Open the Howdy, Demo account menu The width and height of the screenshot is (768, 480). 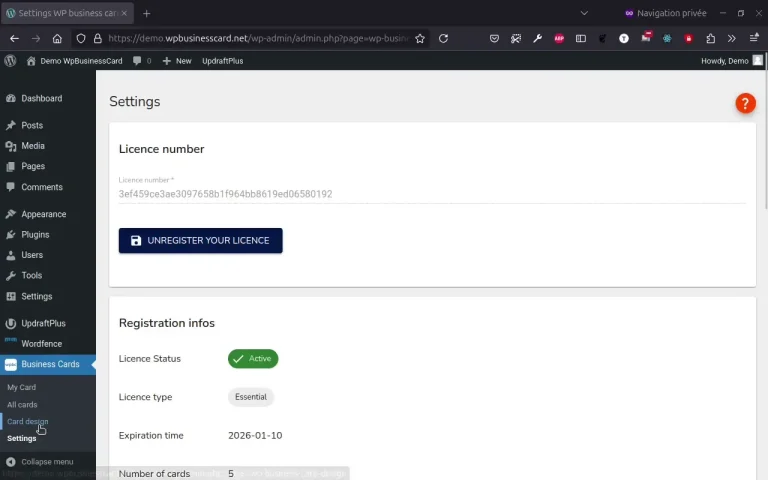coord(732,61)
